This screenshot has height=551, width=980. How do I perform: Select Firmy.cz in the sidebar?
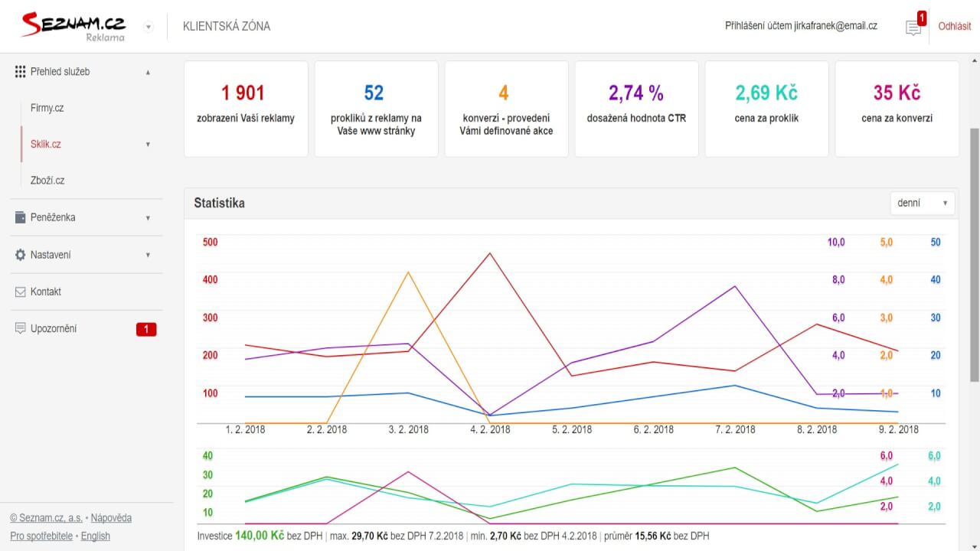(47, 108)
